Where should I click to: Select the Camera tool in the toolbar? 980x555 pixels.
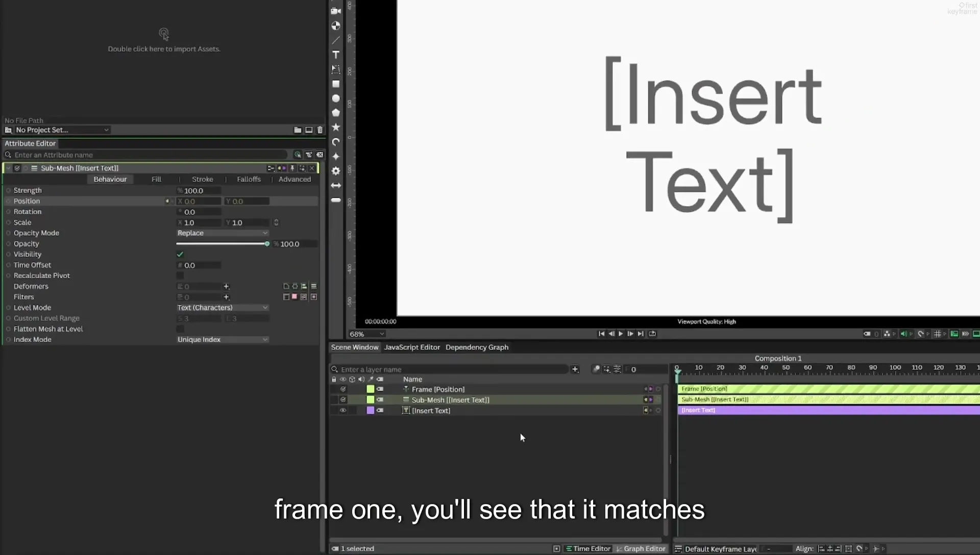point(336,11)
